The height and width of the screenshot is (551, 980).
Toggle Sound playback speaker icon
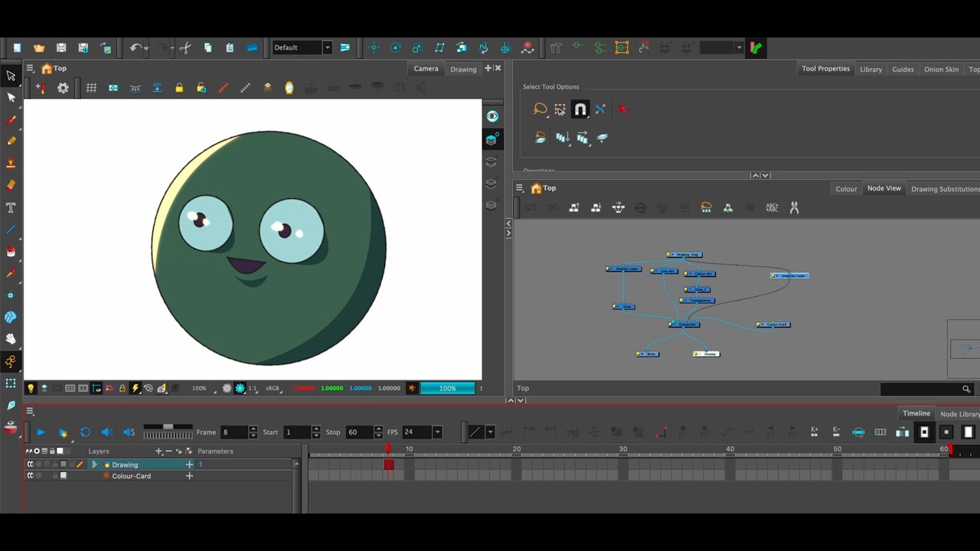tap(107, 432)
